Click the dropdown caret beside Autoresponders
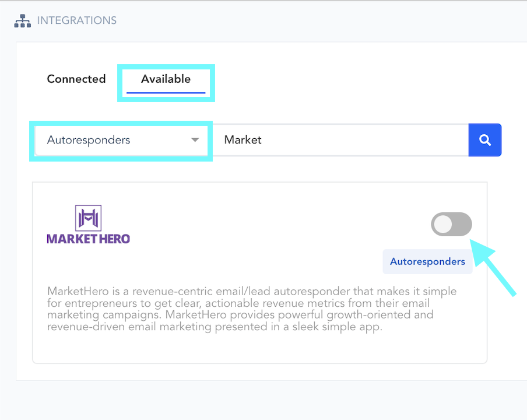Screen dimensions: 527x420 click(x=195, y=140)
